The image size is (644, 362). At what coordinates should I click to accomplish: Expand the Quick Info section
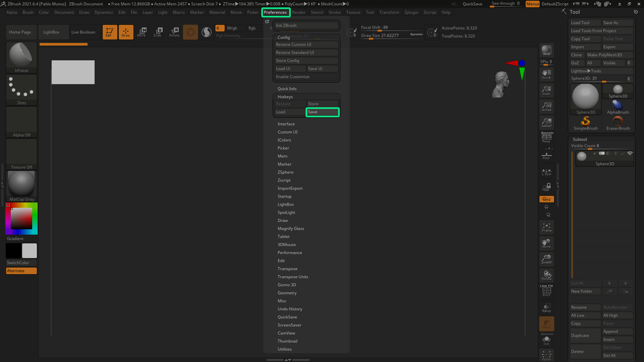coord(287,89)
